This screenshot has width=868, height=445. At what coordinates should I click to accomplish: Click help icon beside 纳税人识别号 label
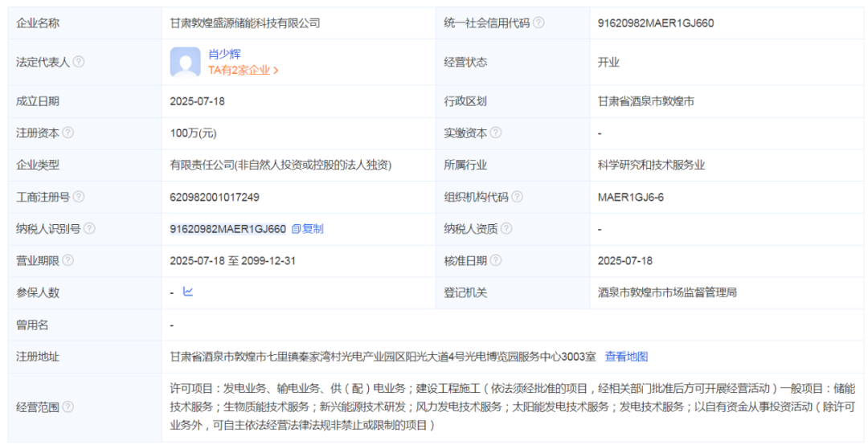click(x=89, y=229)
